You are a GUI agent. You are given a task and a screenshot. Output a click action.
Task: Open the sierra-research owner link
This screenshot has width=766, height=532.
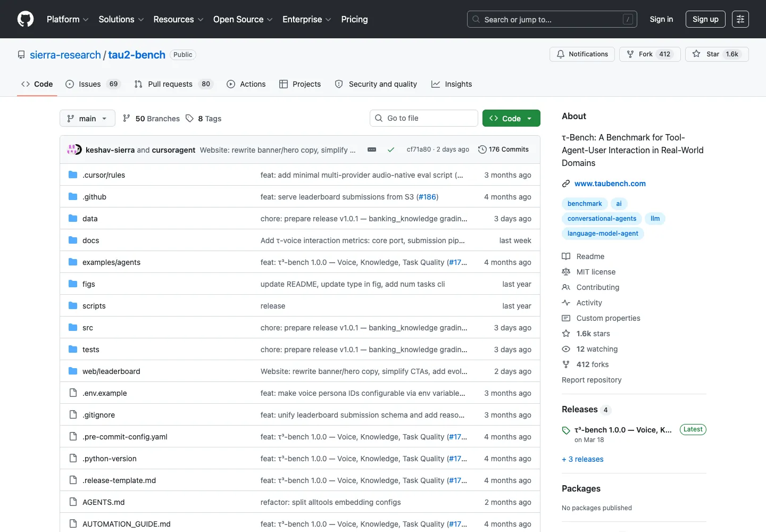tap(65, 55)
